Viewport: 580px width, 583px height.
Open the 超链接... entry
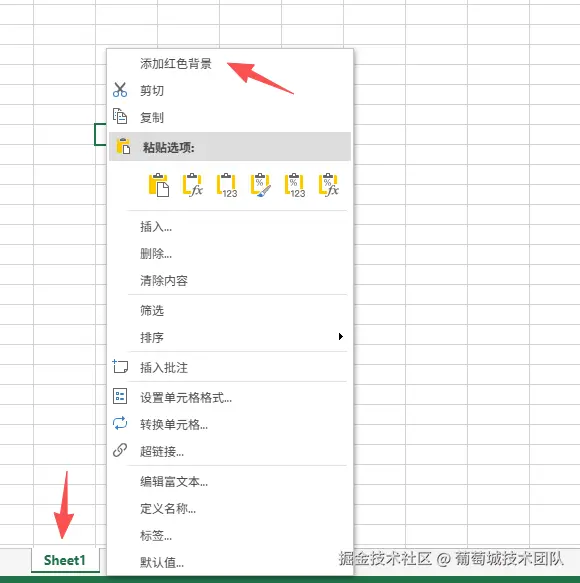pyautogui.click(x=230, y=451)
